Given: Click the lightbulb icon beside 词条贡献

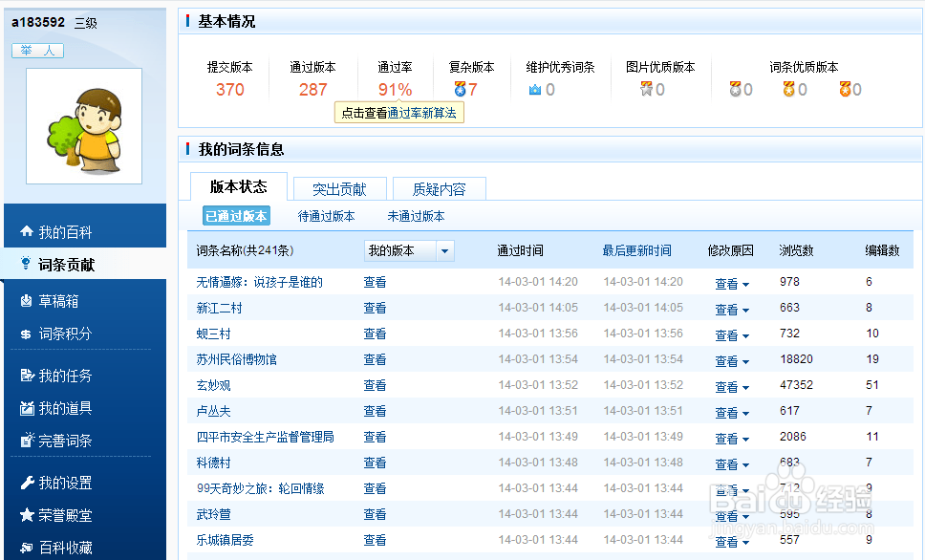Looking at the screenshot, I should point(26,263).
